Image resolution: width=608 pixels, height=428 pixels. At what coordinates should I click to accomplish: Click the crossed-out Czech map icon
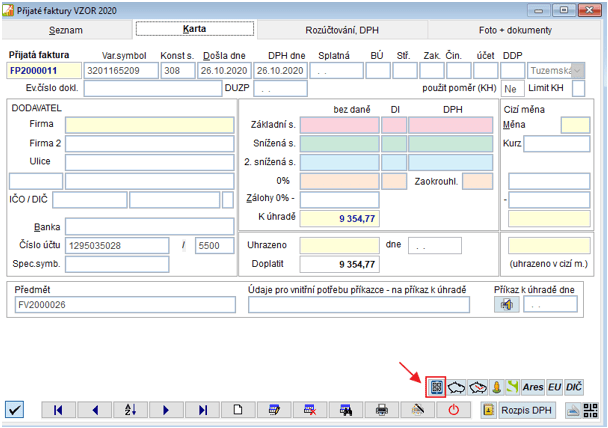[x=477, y=387]
